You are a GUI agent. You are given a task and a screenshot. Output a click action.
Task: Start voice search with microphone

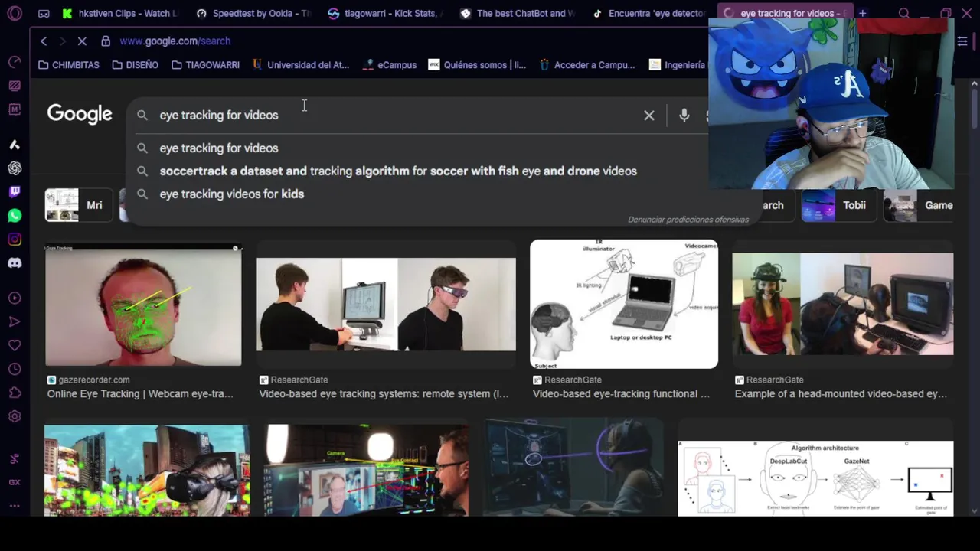684,116
